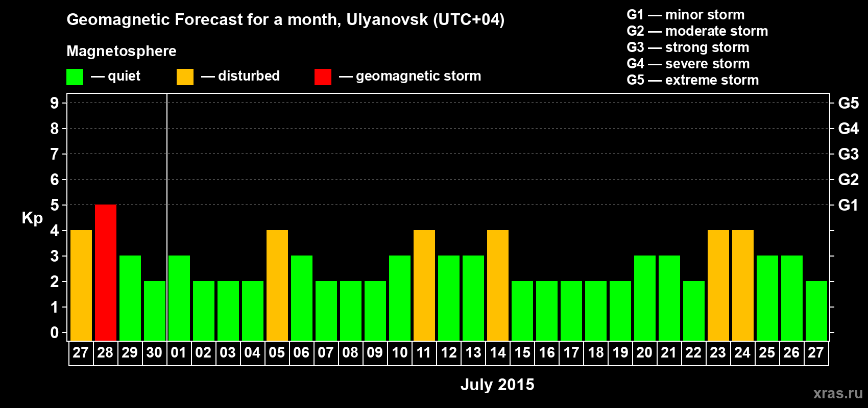Click the red geomagnetic storm legend swatch
Viewport: 868px width, 408px height.
tap(323, 77)
